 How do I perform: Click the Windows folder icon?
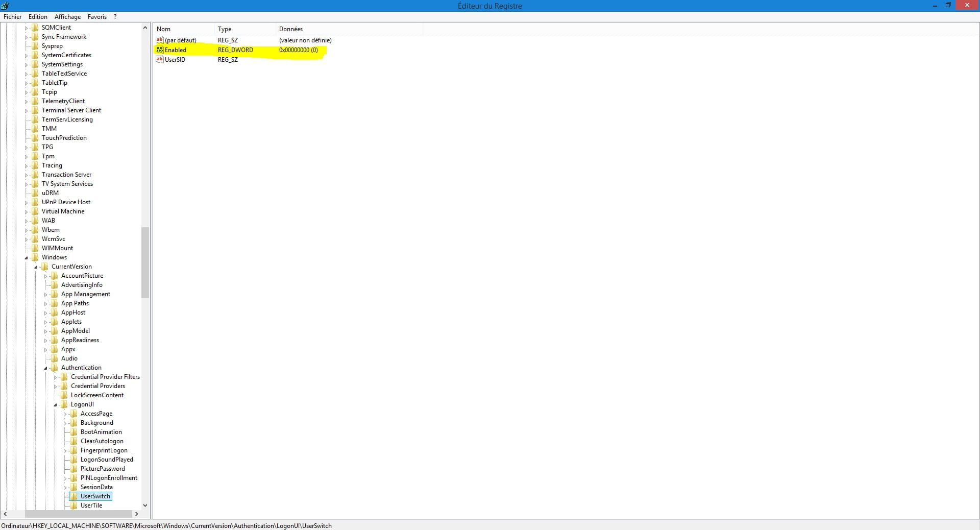click(35, 257)
